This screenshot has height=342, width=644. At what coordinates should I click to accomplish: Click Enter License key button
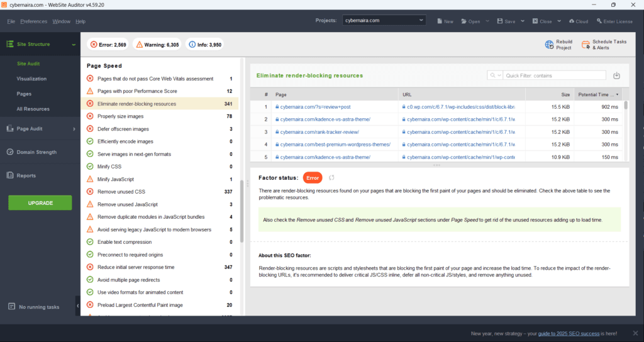pyautogui.click(x=614, y=21)
